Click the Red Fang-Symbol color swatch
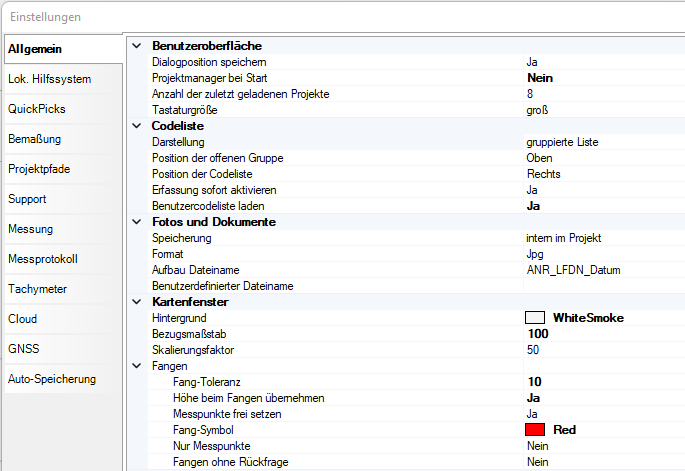This screenshot has width=685, height=471. (x=535, y=430)
